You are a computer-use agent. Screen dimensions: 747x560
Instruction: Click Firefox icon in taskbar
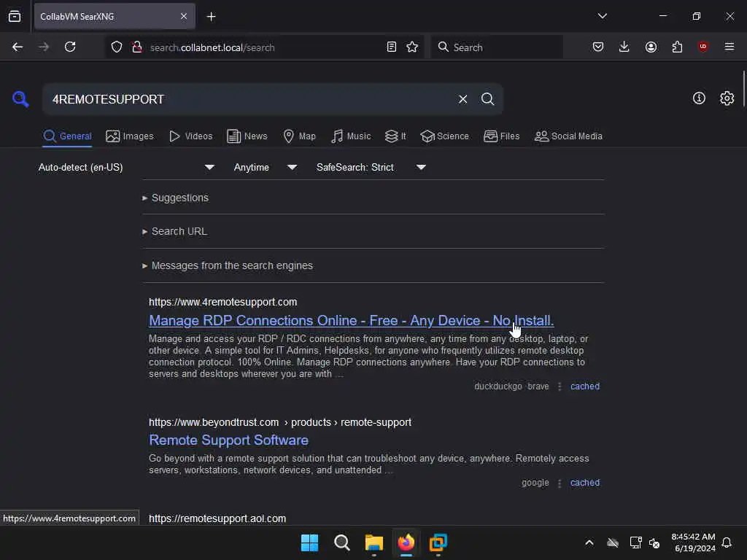(406, 542)
